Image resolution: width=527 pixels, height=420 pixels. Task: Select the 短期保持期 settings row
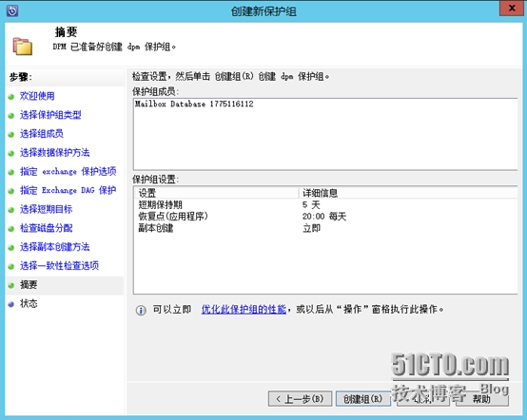pos(325,204)
